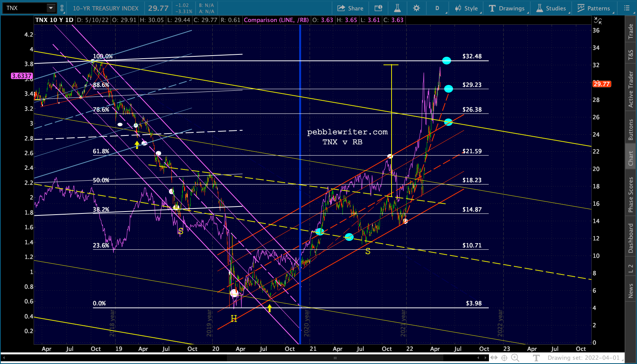Click the cyan target dot at $32.48
637x364 pixels.
tap(446, 61)
